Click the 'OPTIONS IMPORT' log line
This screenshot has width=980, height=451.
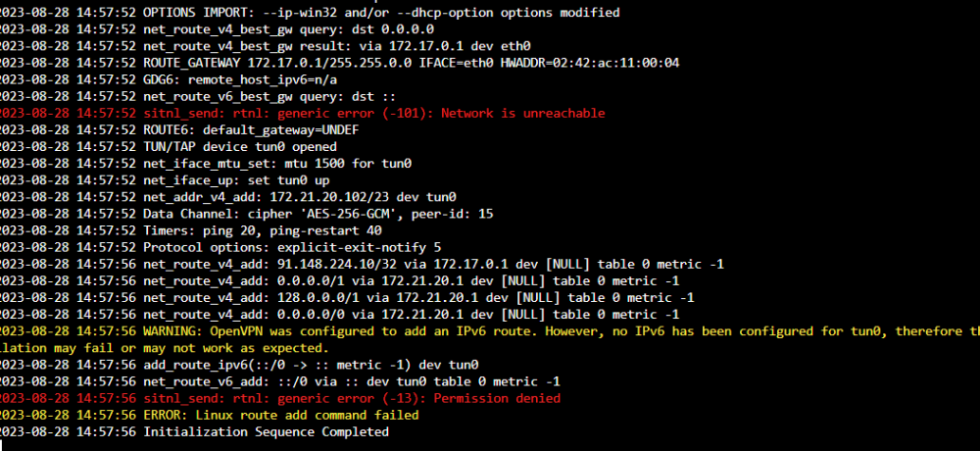(x=310, y=13)
